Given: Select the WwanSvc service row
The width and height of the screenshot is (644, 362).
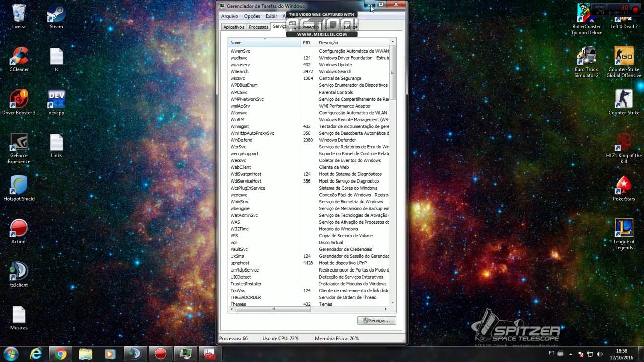Looking at the screenshot, I should pos(309,51).
